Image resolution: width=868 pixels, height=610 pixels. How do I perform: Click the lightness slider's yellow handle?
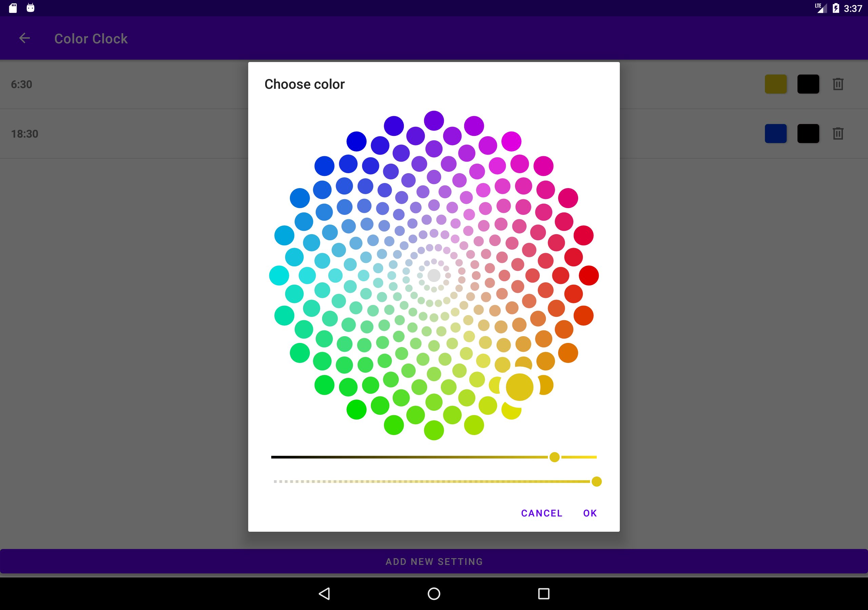554,457
